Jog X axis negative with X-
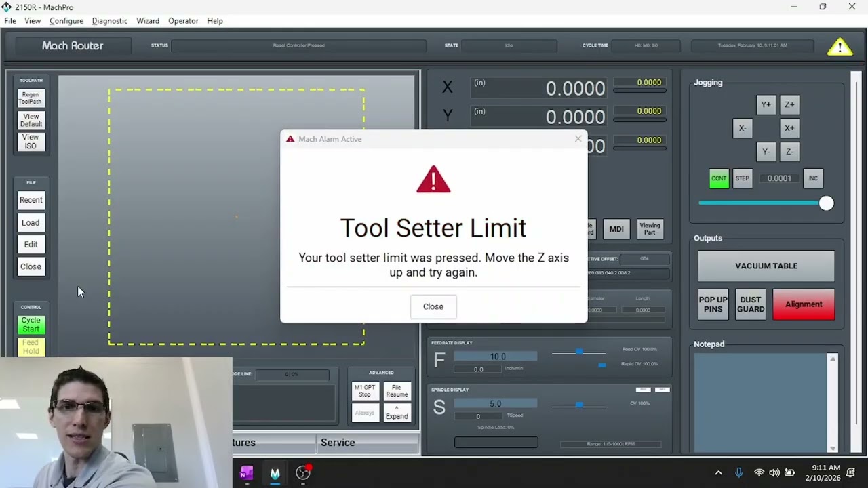 [x=742, y=128]
